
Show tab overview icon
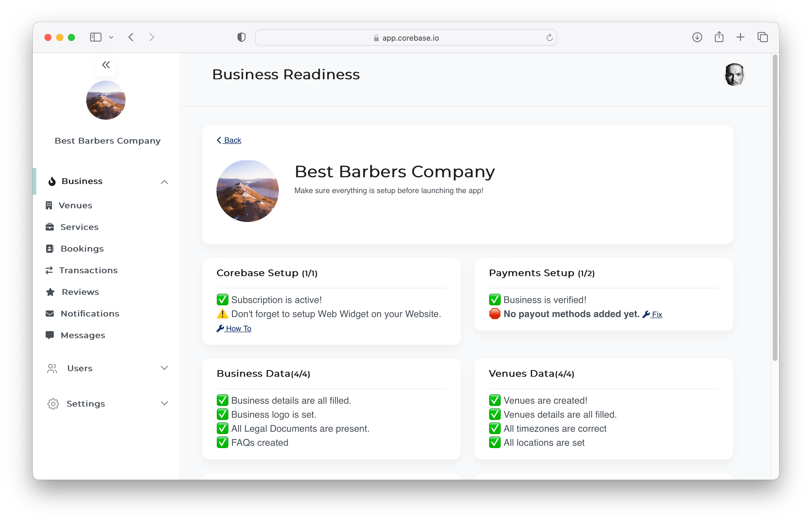pos(762,37)
